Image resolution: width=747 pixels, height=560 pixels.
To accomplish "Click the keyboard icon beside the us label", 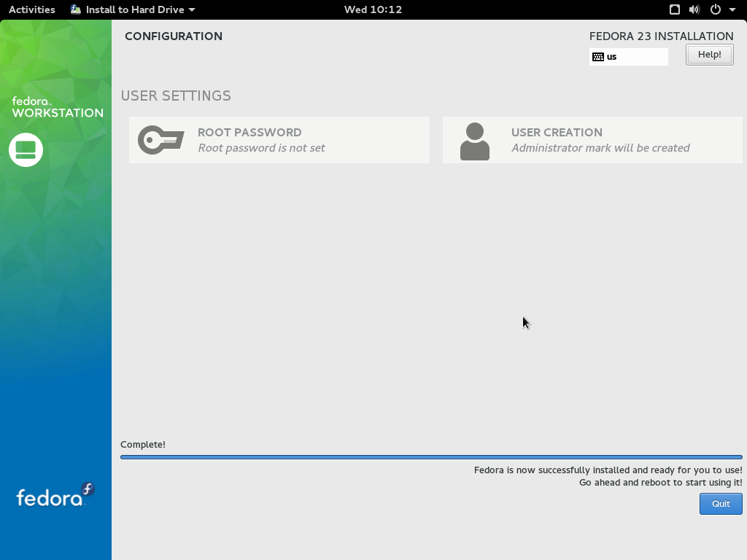I will [600, 56].
